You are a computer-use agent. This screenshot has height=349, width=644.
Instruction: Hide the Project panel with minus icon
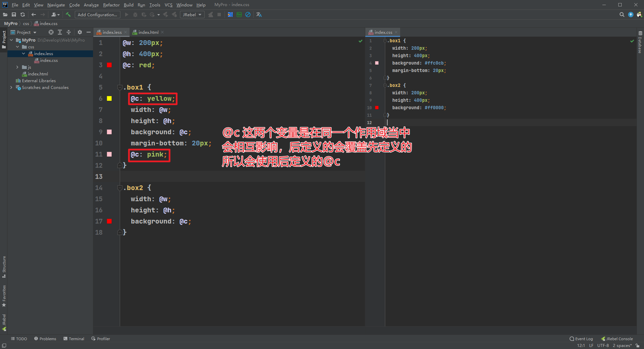(x=89, y=32)
